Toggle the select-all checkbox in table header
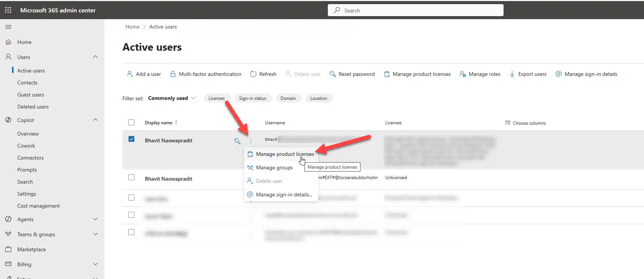 tap(131, 122)
